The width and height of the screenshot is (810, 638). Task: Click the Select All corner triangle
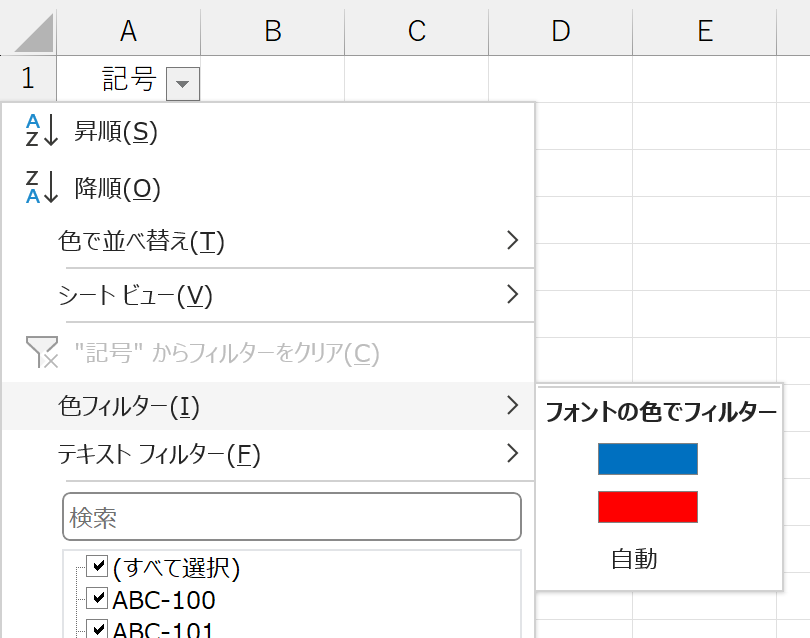pyautogui.click(x=34, y=33)
